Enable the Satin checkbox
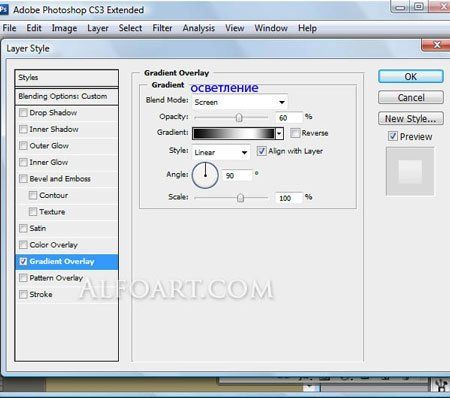Image resolution: width=450 pixels, height=398 pixels. (x=23, y=228)
